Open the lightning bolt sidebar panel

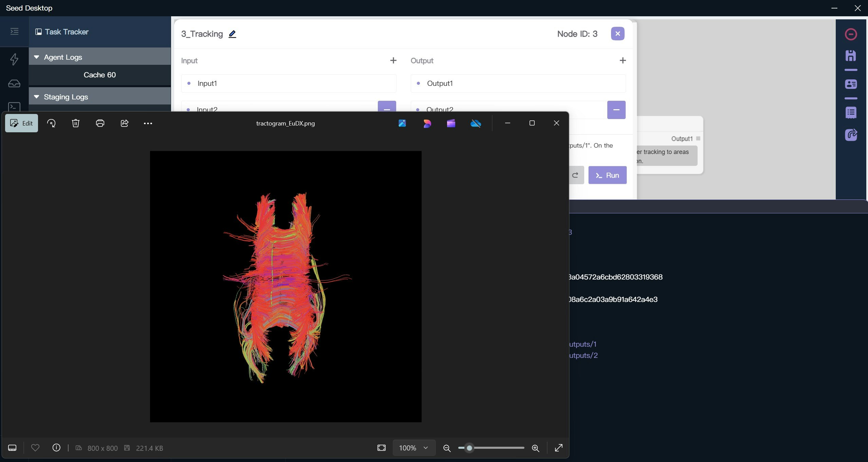tap(14, 59)
